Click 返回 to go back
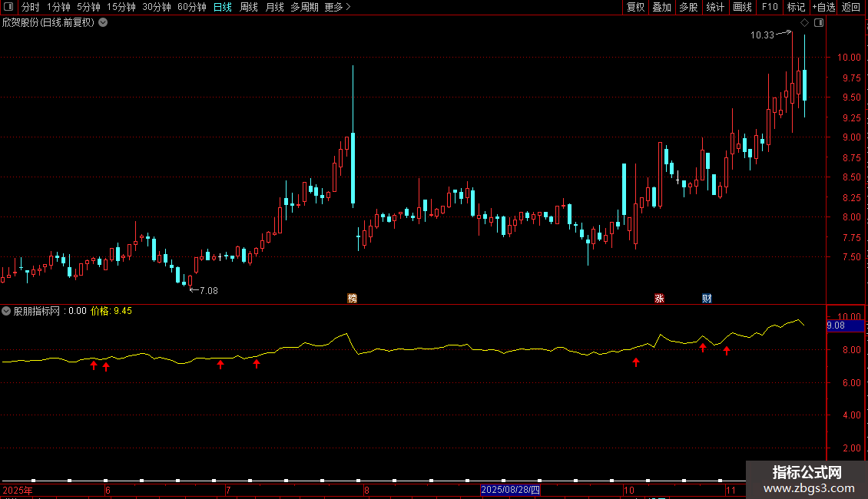Viewport: 868px width, 499px height. (x=851, y=7)
